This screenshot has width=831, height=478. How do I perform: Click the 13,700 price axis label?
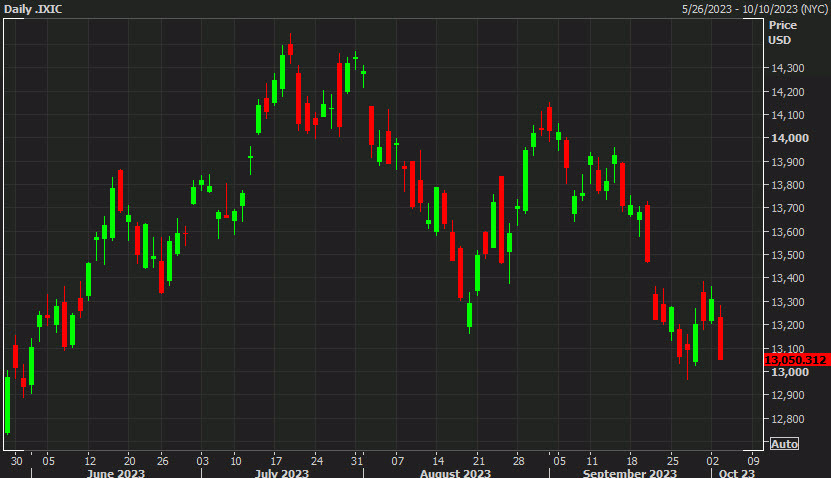(788, 208)
